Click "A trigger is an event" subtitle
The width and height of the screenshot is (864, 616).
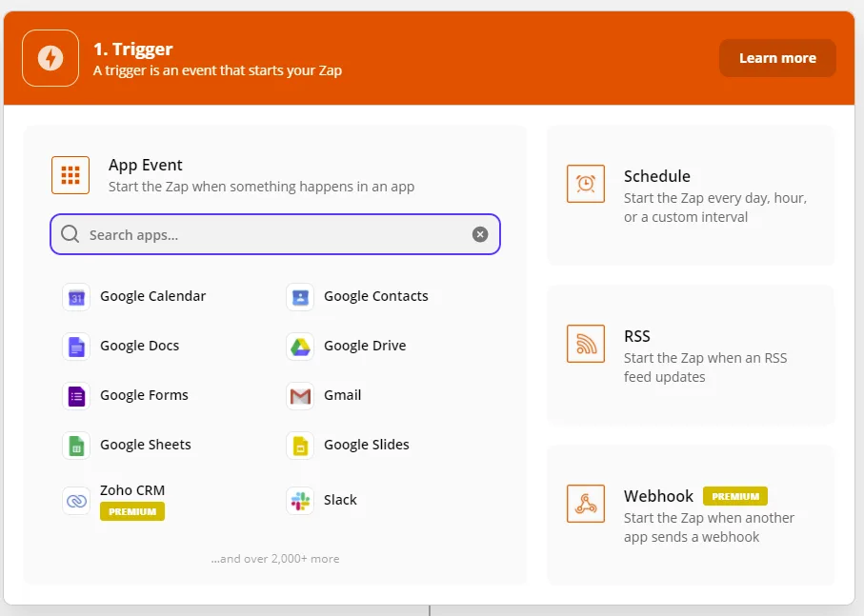pyautogui.click(x=217, y=70)
